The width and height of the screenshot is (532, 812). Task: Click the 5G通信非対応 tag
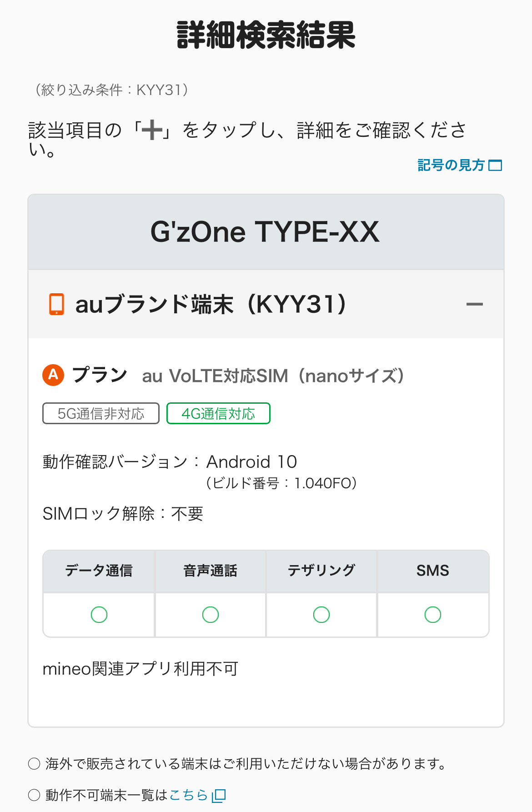click(x=101, y=413)
